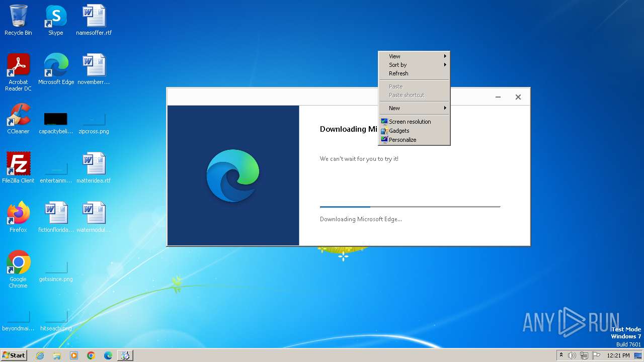This screenshot has height=362, width=644.
Task: Choose Gadgets from the context menu
Action: point(414,131)
